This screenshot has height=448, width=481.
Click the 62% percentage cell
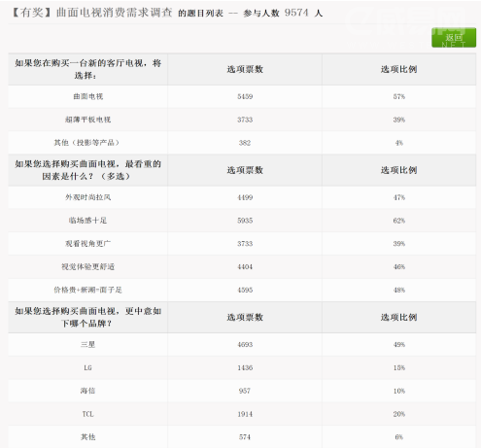pyautogui.click(x=399, y=221)
